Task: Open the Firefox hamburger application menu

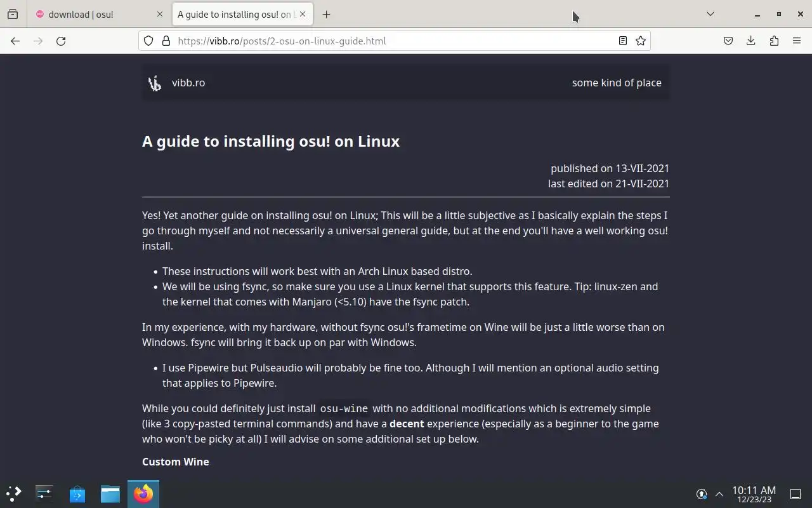Action: (797, 41)
